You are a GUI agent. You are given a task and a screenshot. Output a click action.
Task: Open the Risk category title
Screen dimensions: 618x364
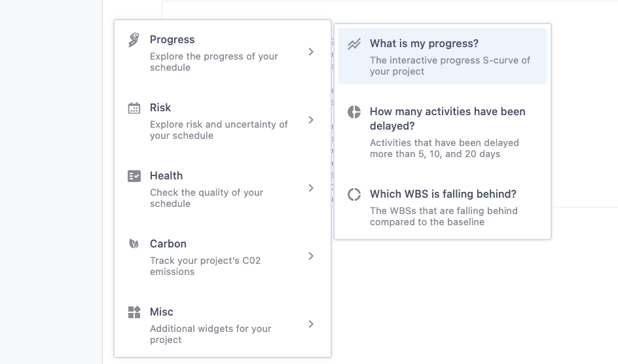160,107
